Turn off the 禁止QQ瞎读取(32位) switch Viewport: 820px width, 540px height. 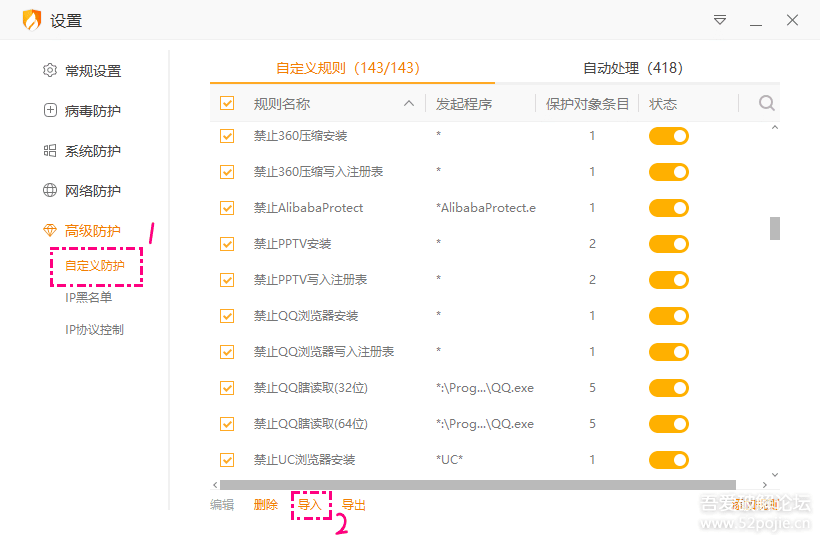point(669,388)
